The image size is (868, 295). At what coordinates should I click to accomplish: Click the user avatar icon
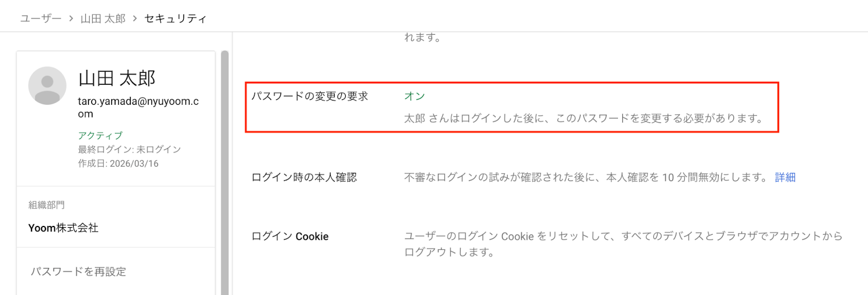click(47, 86)
